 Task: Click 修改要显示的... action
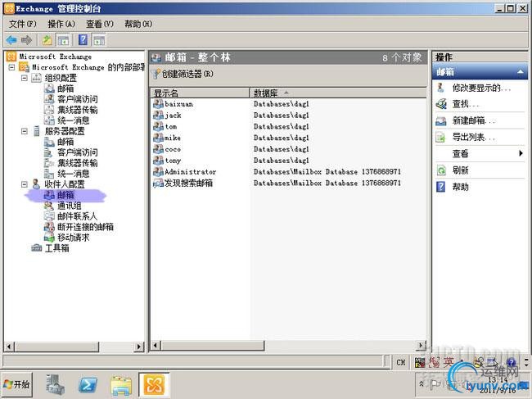coord(480,88)
